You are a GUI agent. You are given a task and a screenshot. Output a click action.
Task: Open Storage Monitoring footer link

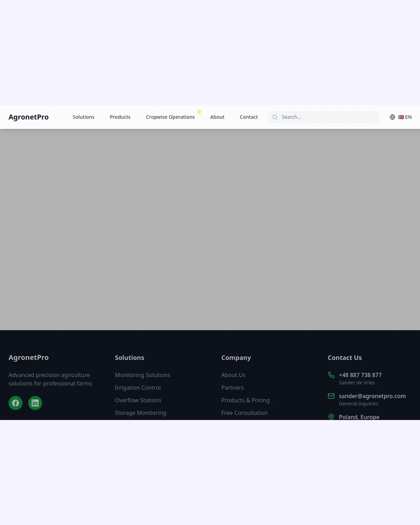pos(140,413)
